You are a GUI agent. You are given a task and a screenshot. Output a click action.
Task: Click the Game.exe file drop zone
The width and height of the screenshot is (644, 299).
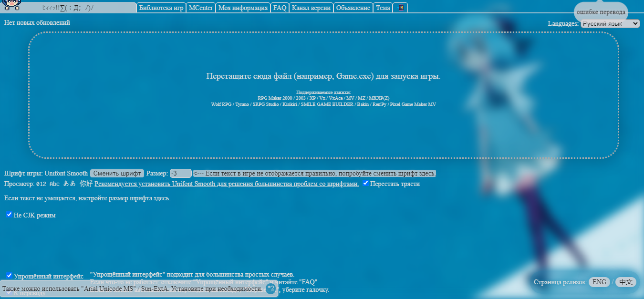(x=323, y=95)
